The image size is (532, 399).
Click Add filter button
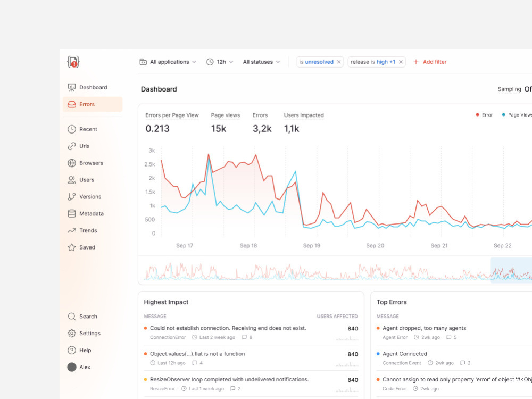click(x=429, y=62)
